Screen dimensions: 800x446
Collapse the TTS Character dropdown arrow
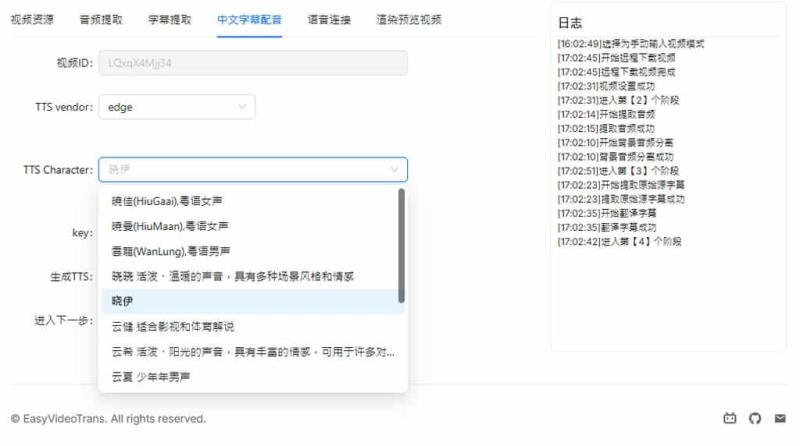394,169
